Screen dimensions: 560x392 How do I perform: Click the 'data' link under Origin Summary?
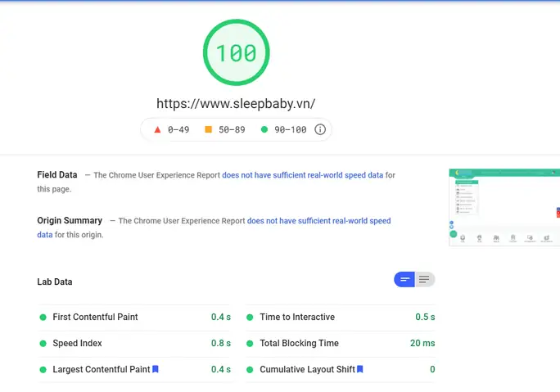point(45,235)
